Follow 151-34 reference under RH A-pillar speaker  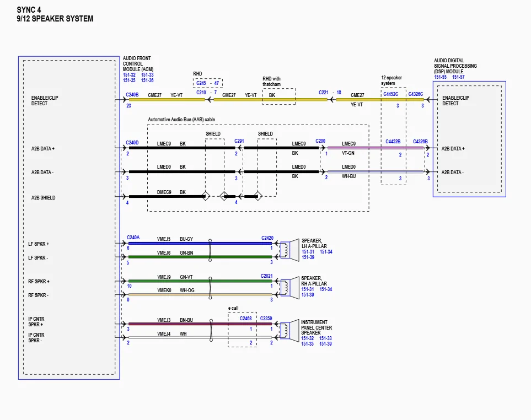pyautogui.click(x=326, y=289)
